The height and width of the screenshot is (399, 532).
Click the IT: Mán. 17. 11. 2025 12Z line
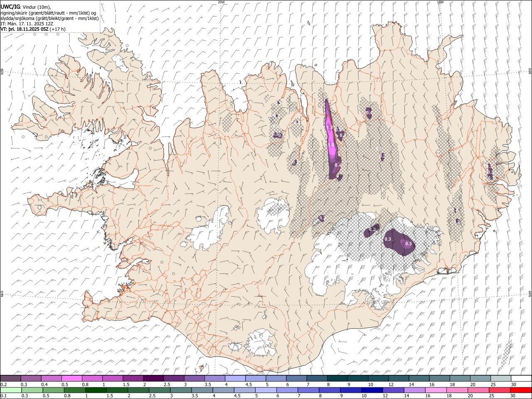(27, 24)
